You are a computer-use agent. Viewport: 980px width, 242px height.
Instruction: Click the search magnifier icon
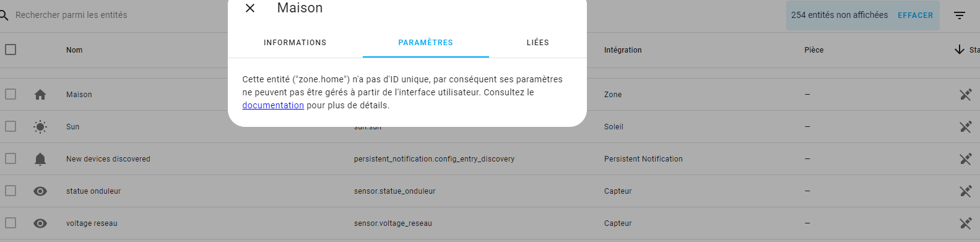pyautogui.click(x=4, y=15)
